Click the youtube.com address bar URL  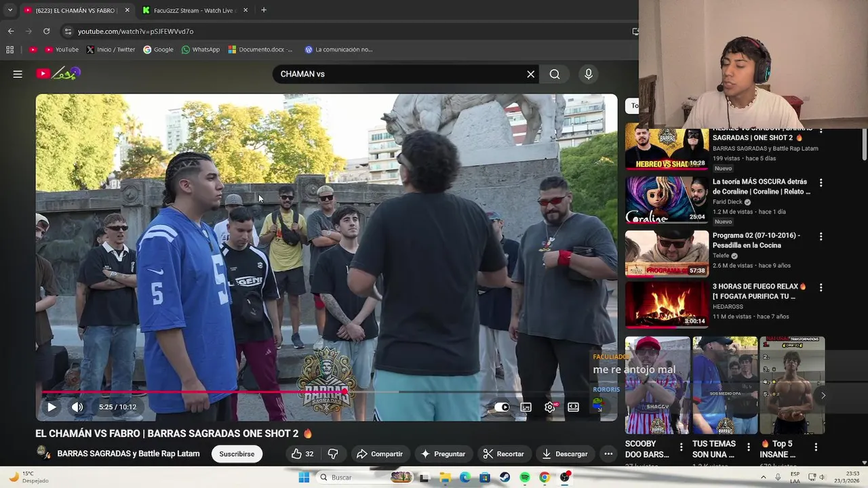click(136, 31)
